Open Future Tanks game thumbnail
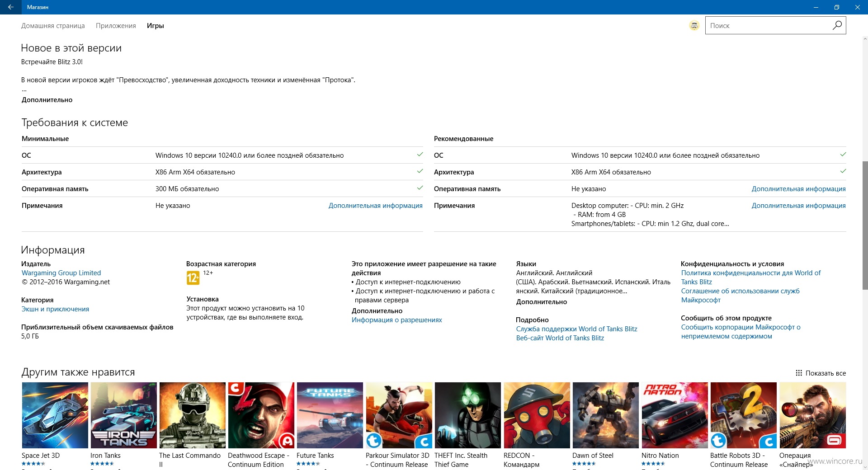The width and height of the screenshot is (868, 470). coord(330,415)
